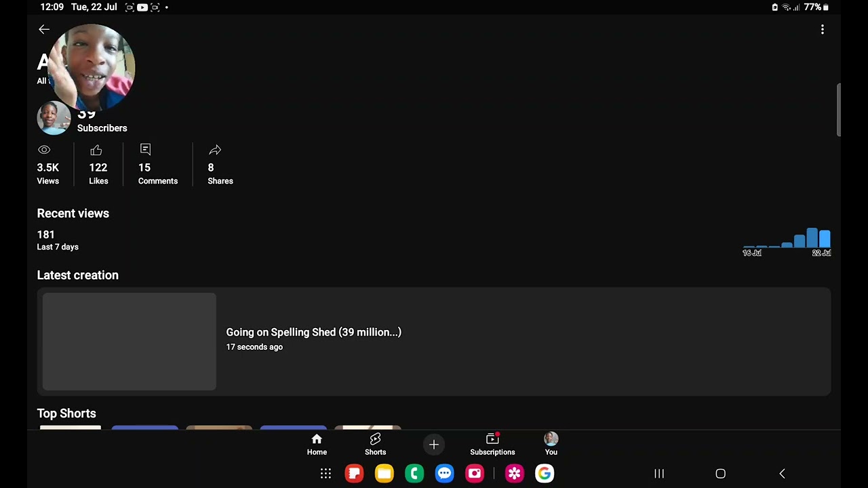Click the 16 Jul chart date label
The image size is (868, 488).
(x=752, y=253)
